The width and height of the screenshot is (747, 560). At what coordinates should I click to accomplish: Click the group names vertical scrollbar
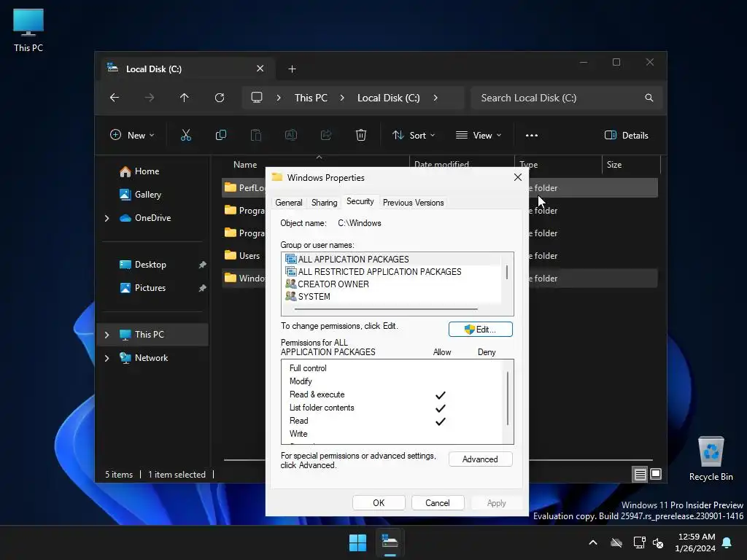[507, 272]
